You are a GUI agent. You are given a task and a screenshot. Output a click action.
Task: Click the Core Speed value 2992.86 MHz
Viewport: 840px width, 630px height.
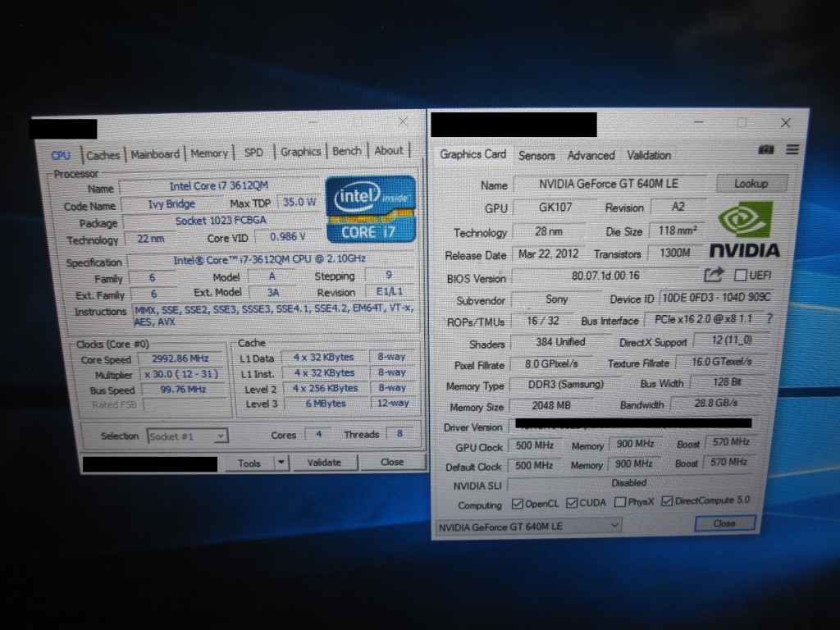click(x=180, y=358)
